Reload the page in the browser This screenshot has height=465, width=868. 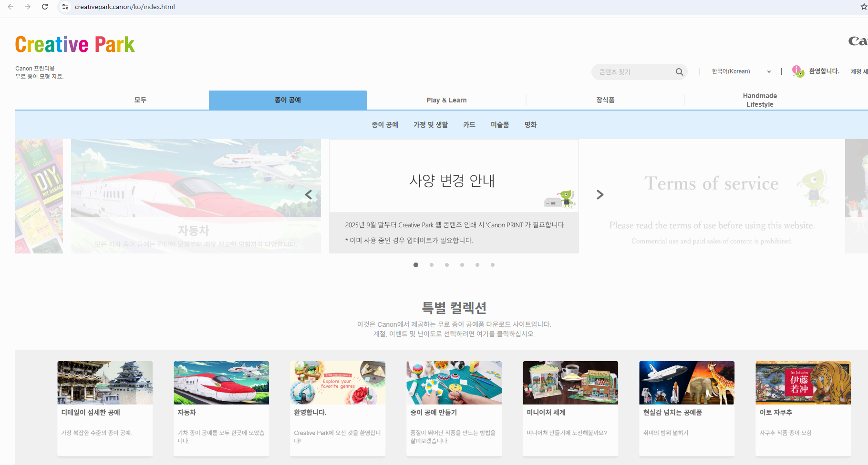(x=45, y=7)
